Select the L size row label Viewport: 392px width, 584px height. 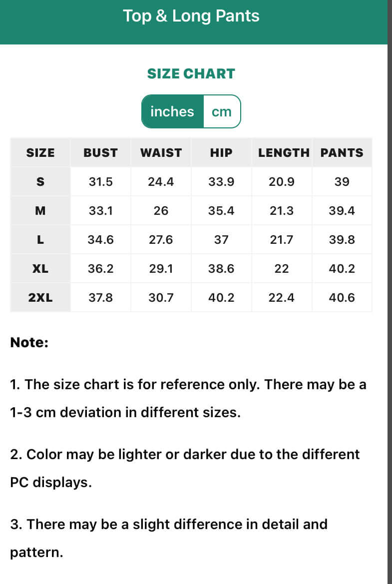point(40,240)
